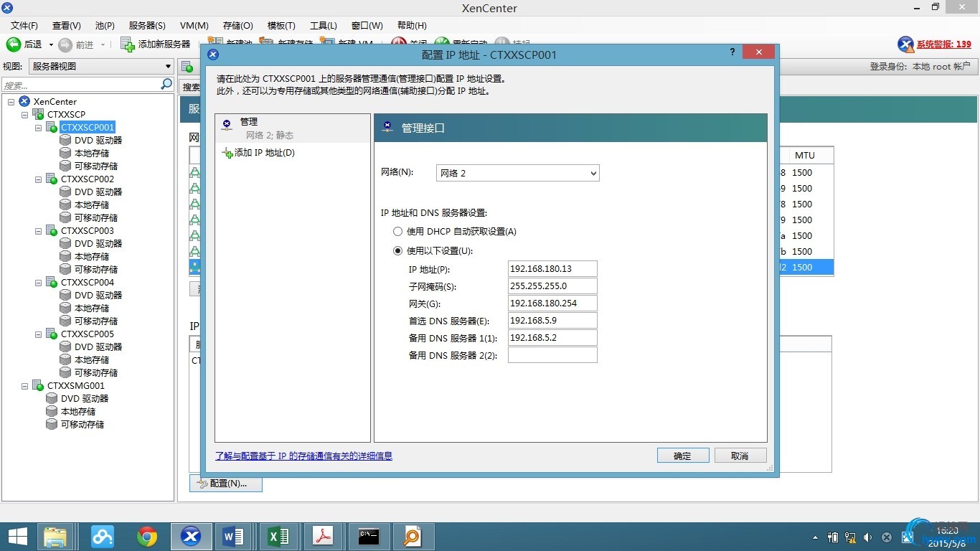This screenshot has height=551, width=980.
Task: Collapse the CTXXSCP002 tree node
Action: pos(39,179)
